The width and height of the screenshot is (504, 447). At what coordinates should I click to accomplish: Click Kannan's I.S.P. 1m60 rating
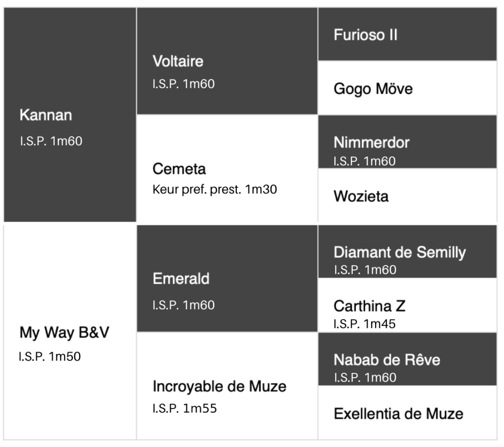tap(51, 141)
